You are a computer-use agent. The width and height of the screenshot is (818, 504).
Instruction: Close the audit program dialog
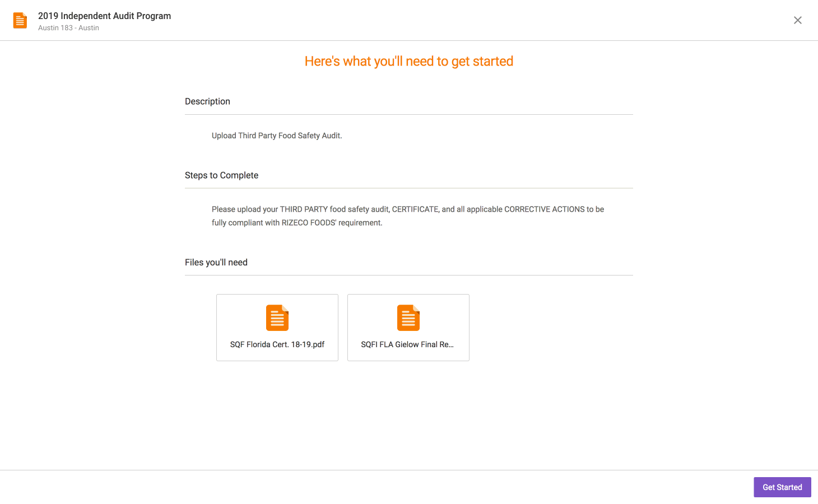(798, 20)
